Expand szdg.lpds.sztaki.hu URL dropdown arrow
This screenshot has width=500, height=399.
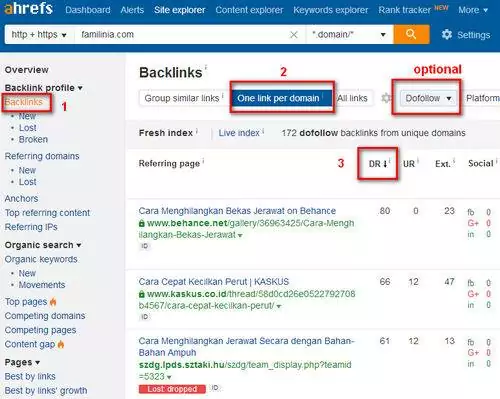pyautogui.click(x=169, y=377)
